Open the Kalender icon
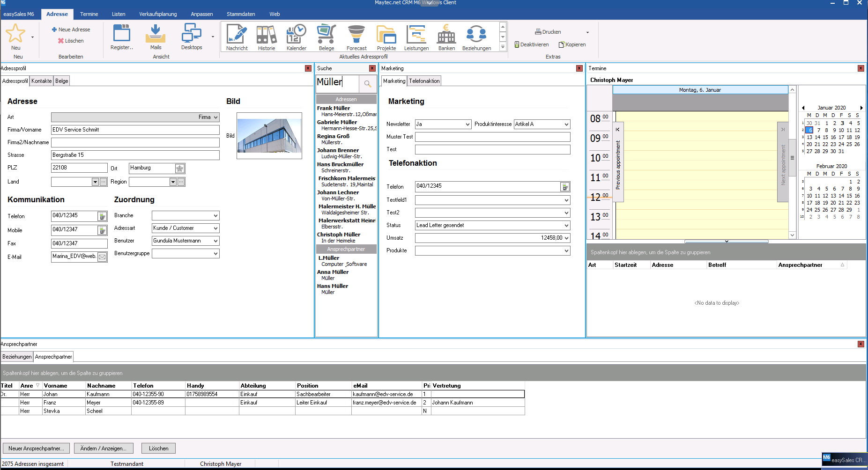The height and width of the screenshot is (470, 868). tap(297, 34)
